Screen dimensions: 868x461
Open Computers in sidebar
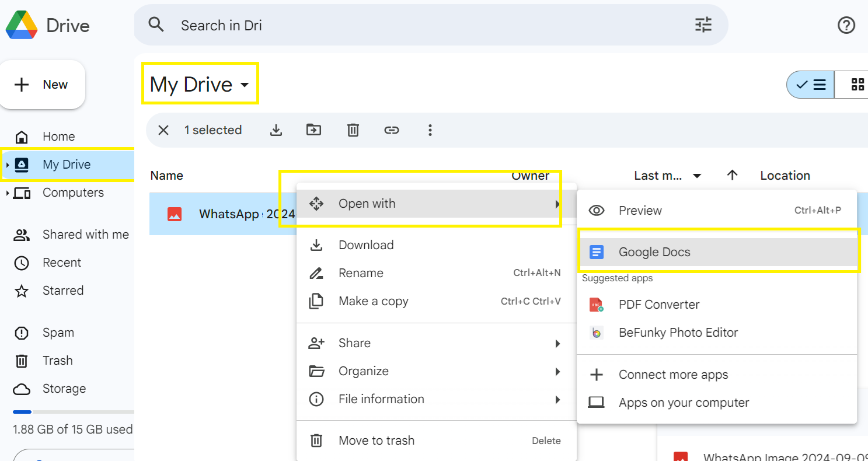point(73,193)
